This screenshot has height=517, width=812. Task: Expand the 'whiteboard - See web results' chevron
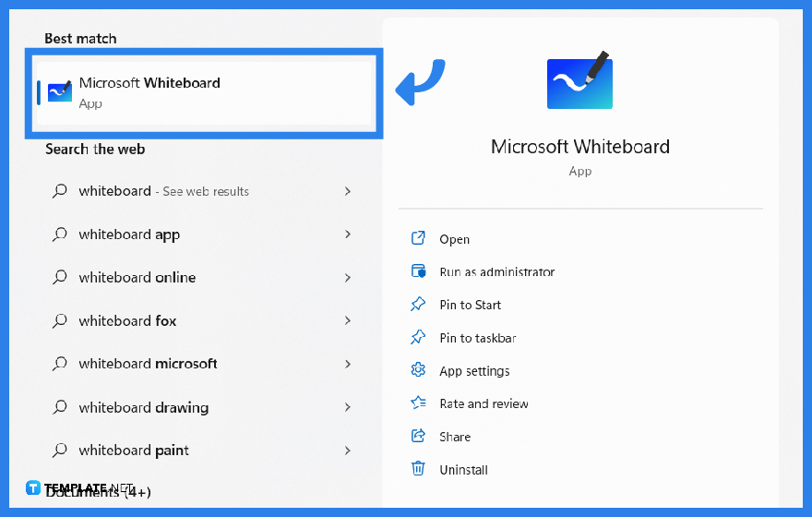348,191
